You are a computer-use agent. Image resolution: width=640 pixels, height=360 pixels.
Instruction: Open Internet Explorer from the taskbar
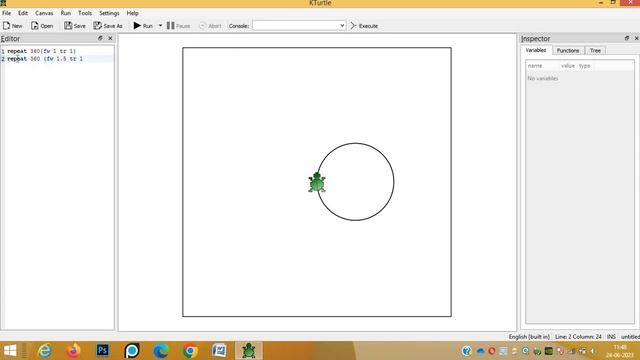(x=44, y=351)
